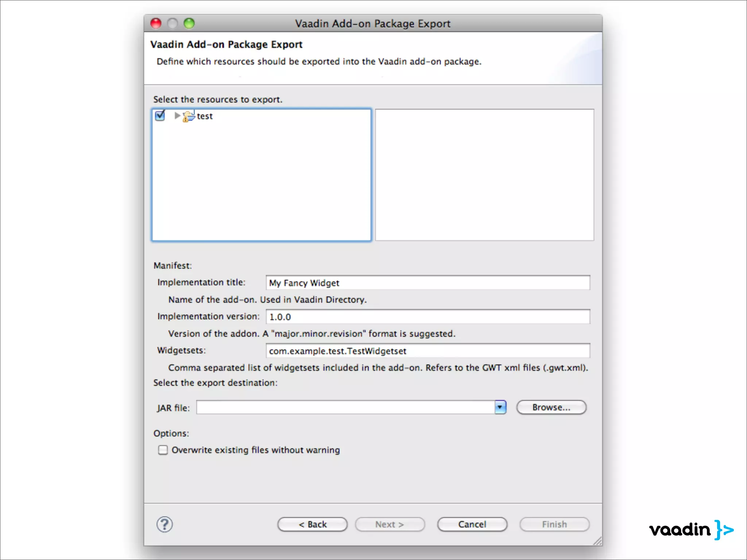Click the Vaadin logo

click(691, 529)
